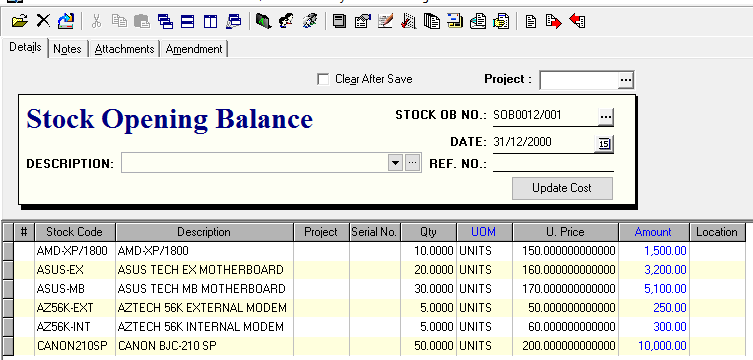Click the Update Cost button
753x360 pixels.
(562, 188)
